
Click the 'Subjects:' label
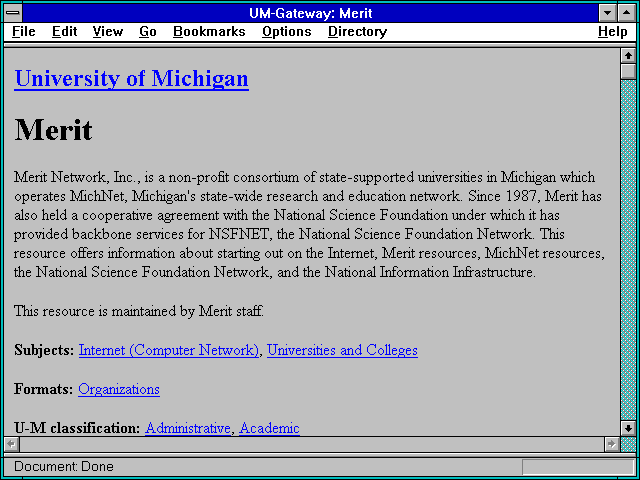click(44, 350)
